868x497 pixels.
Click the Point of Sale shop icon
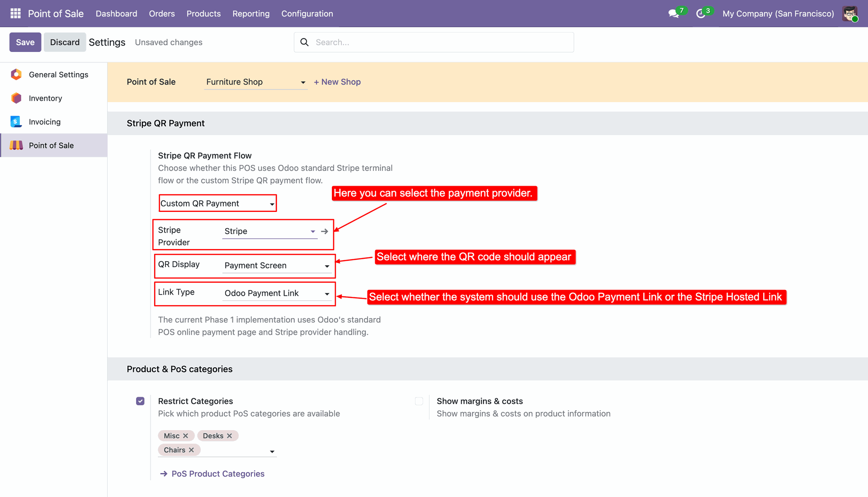16,145
